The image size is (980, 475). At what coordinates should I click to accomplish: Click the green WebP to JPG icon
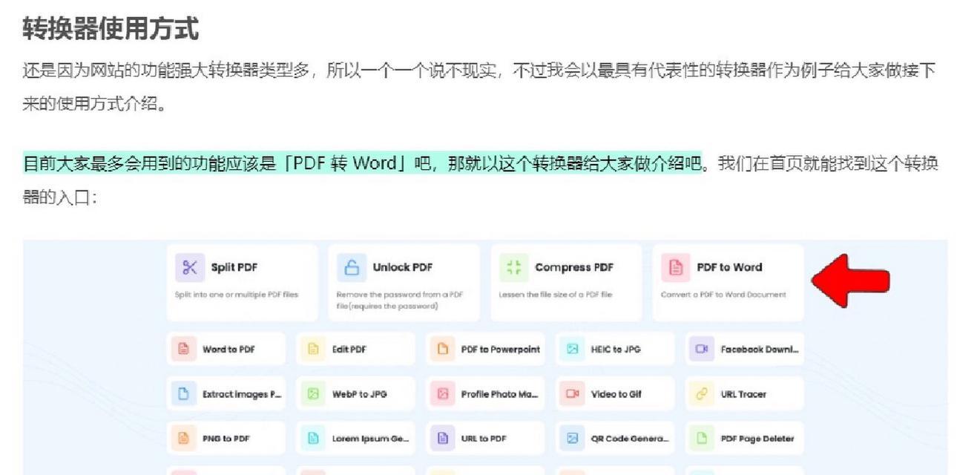pyautogui.click(x=313, y=394)
